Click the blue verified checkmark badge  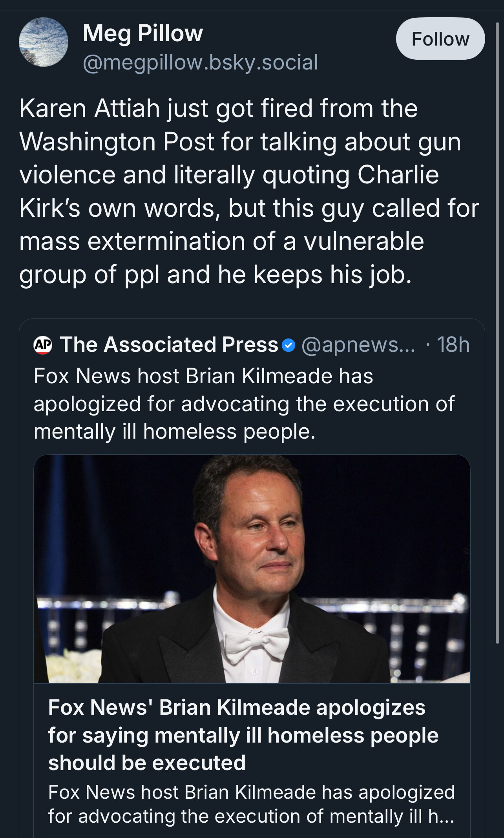pyautogui.click(x=289, y=345)
